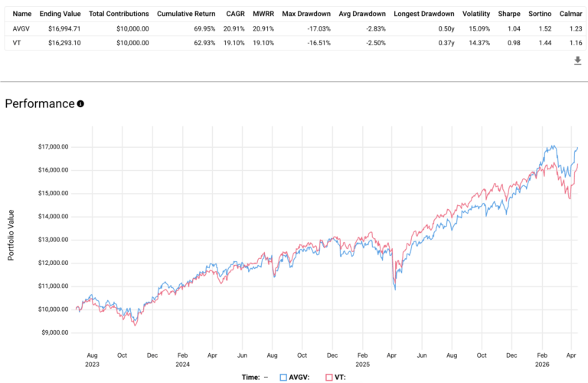
Task: Click the 1.16 Calmar value
Action: pyautogui.click(x=576, y=43)
